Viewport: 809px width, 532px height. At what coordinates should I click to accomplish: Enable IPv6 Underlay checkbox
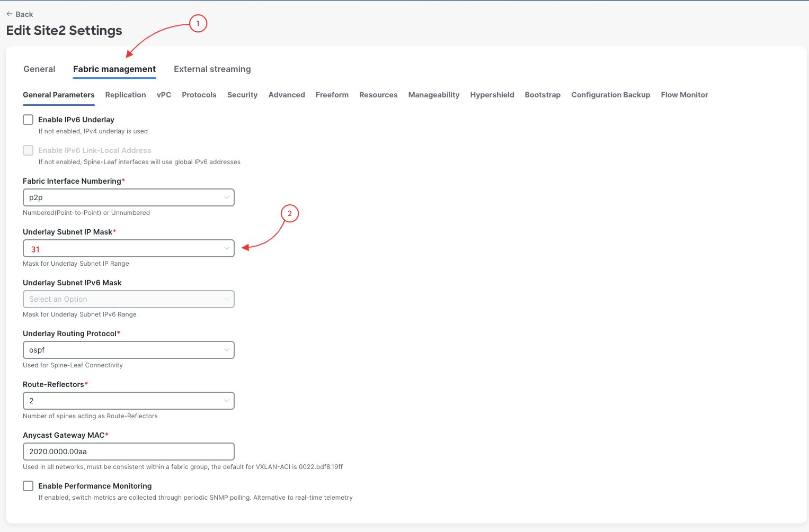tap(28, 120)
